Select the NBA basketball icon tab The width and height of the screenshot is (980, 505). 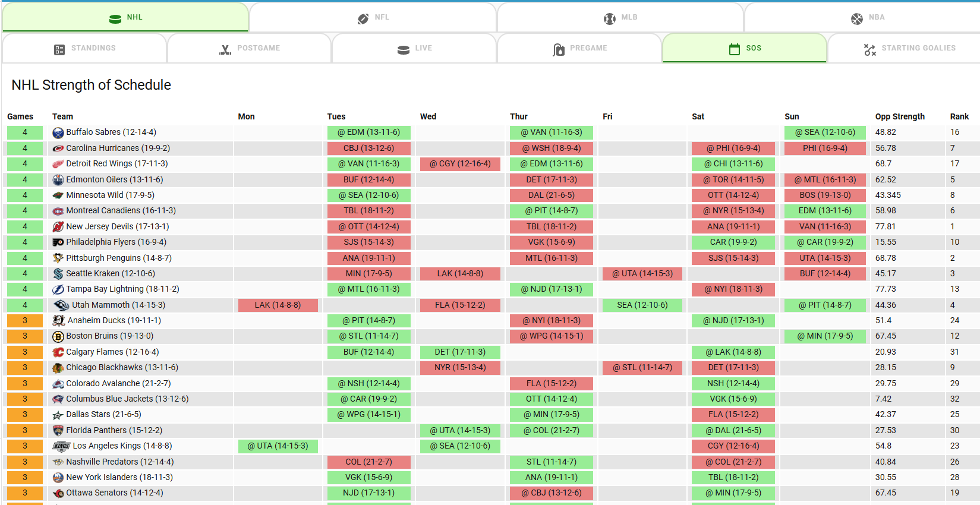coord(857,18)
